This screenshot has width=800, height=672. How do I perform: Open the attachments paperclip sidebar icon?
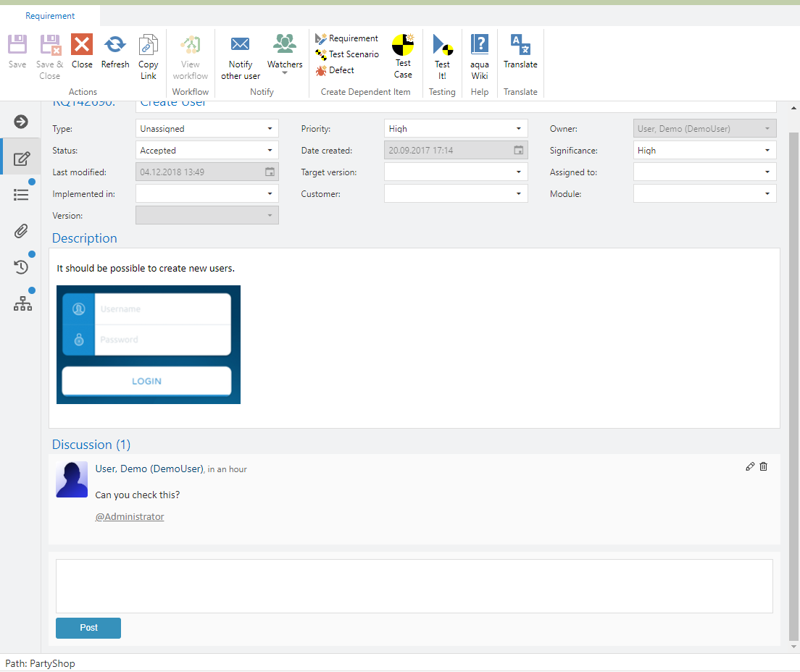(x=21, y=231)
